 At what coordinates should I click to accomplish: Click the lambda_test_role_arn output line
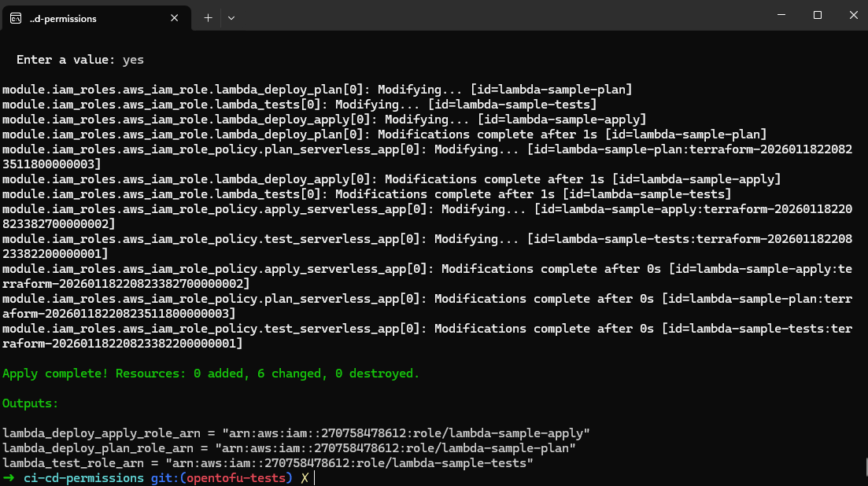coord(268,462)
